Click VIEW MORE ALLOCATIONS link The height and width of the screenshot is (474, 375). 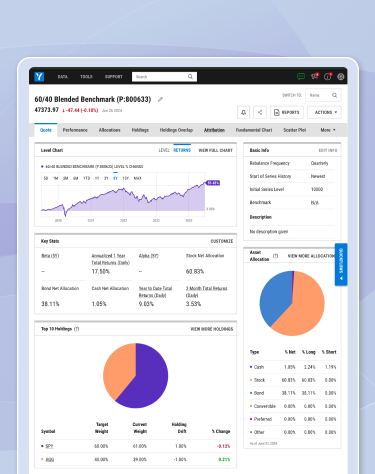pyautogui.click(x=311, y=256)
